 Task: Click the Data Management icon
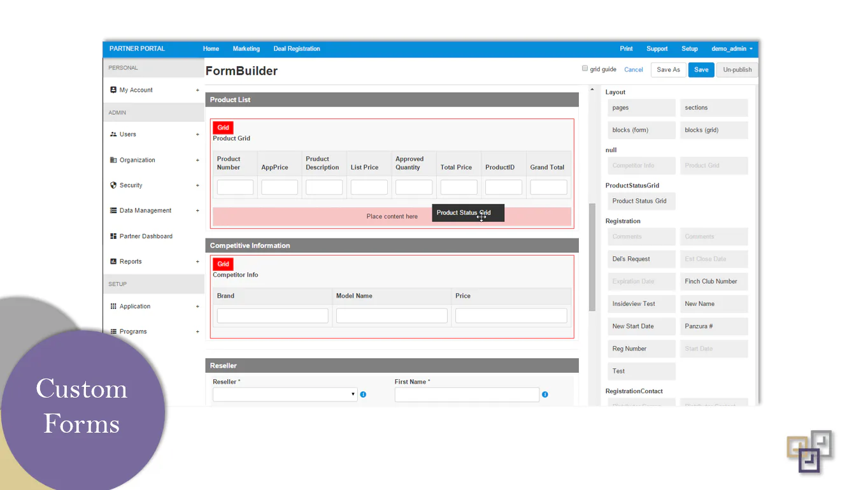pos(113,210)
